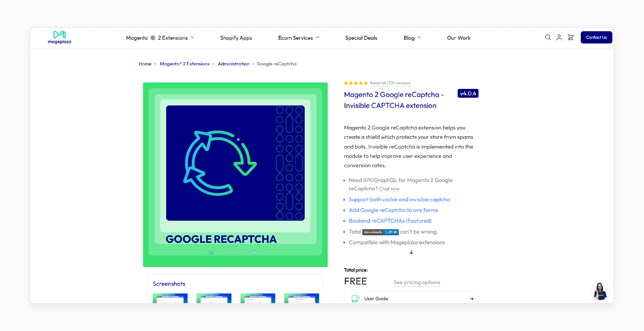Click the v4.0.4 version badge
Screen dimensions: 644x331
tap(468, 93)
